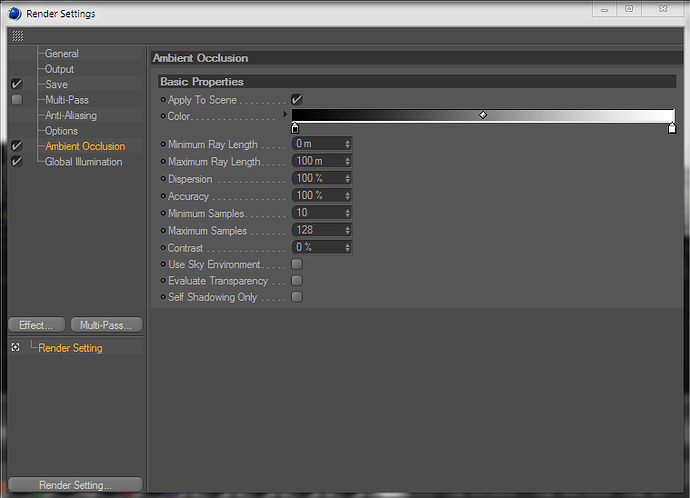Click the bottom Render Setting... button
This screenshot has width=690, height=498.
pyautogui.click(x=75, y=485)
